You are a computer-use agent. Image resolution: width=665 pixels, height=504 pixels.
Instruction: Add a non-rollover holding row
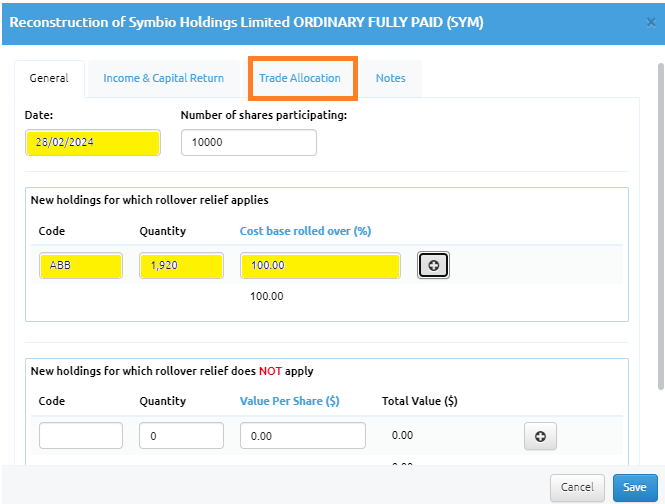(540, 436)
